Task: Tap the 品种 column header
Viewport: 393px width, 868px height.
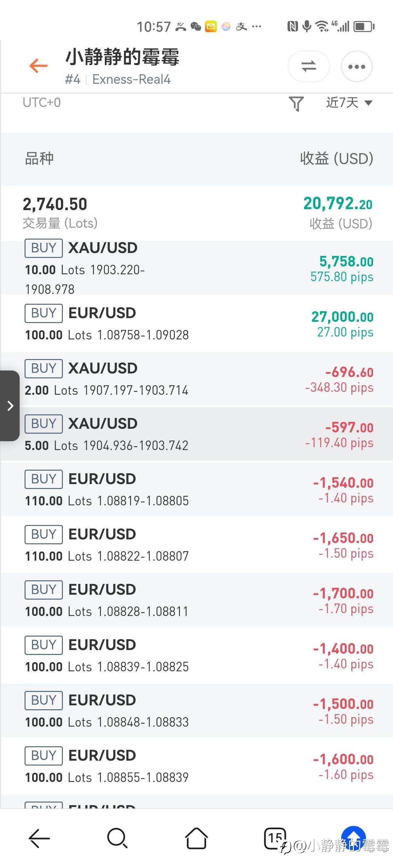Action: pyautogui.click(x=39, y=158)
